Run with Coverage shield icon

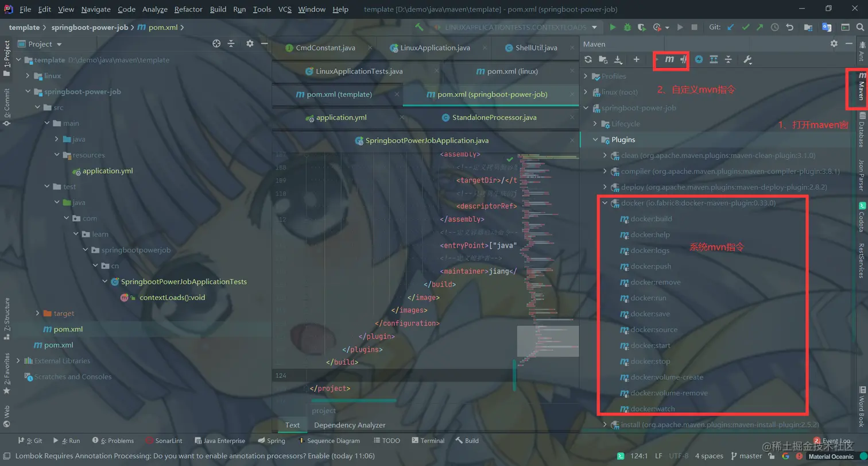click(x=641, y=27)
